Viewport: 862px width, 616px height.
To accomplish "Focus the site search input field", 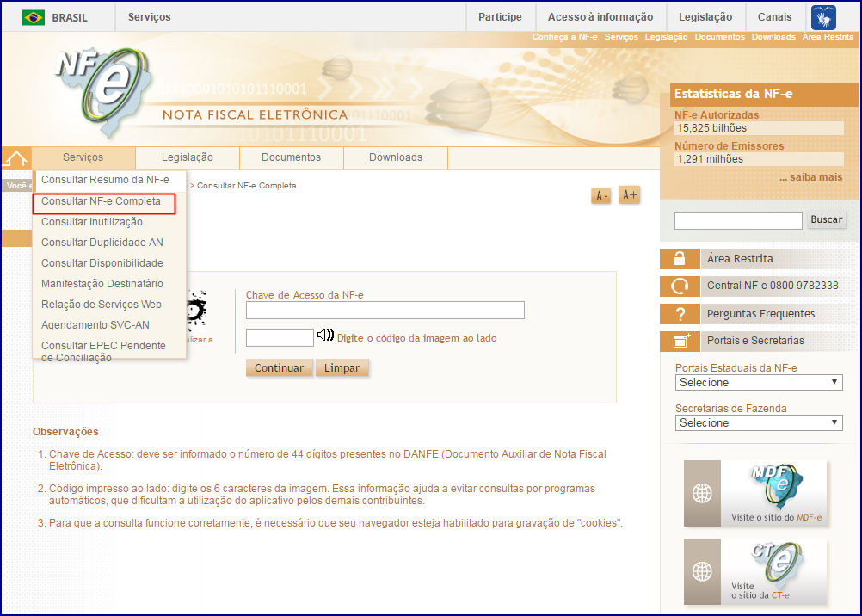I will coord(738,220).
